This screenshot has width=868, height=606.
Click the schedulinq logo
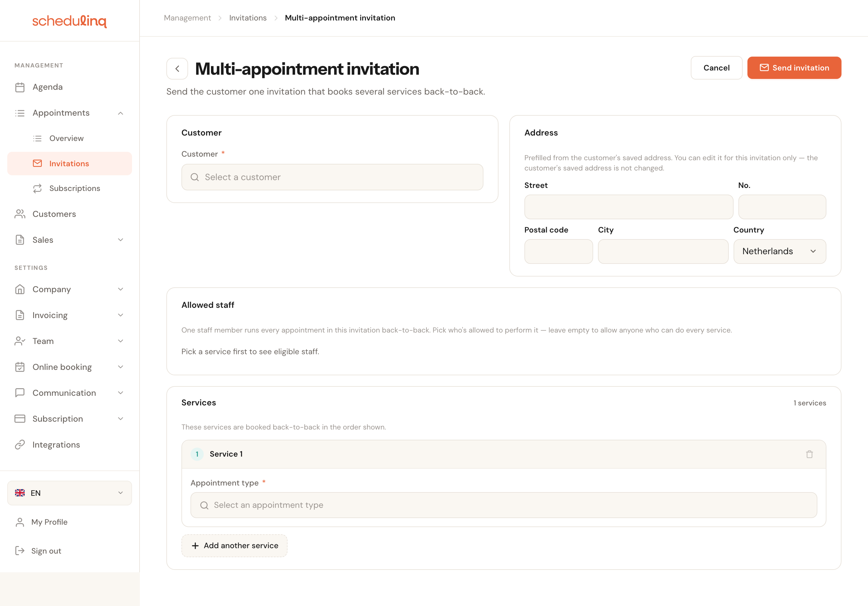point(70,21)
